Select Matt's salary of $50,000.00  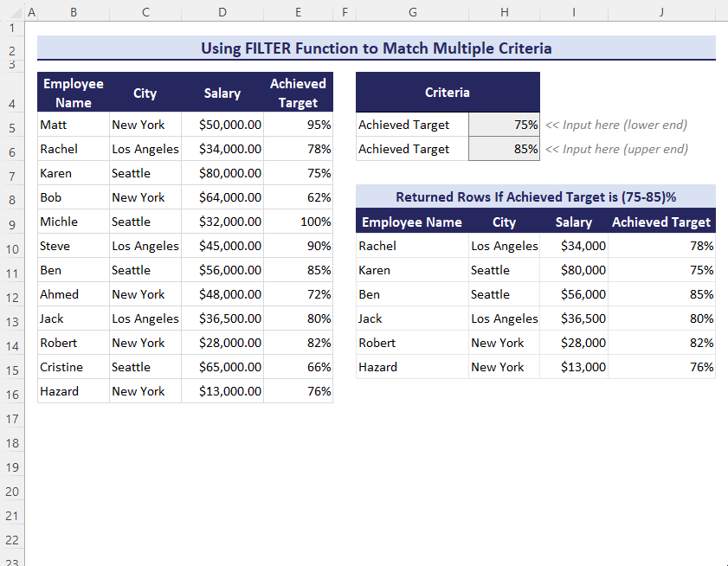click(x=222, y=125)
